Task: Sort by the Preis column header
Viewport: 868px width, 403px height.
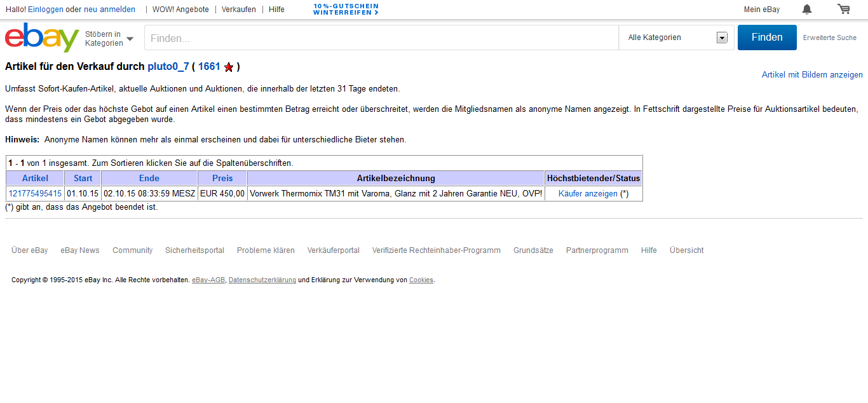Action: click(x=222, y=178)
